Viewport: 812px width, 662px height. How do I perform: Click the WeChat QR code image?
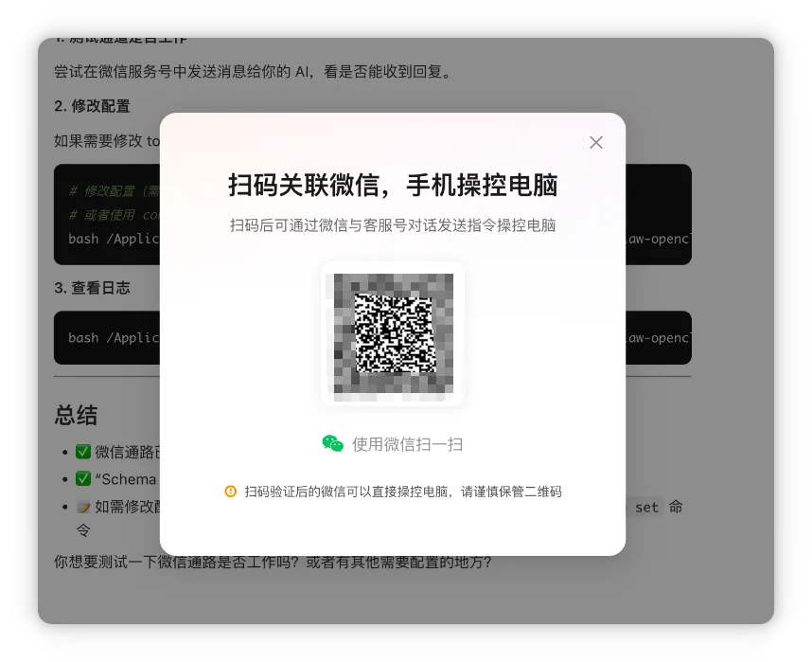[x=393, y=334]
